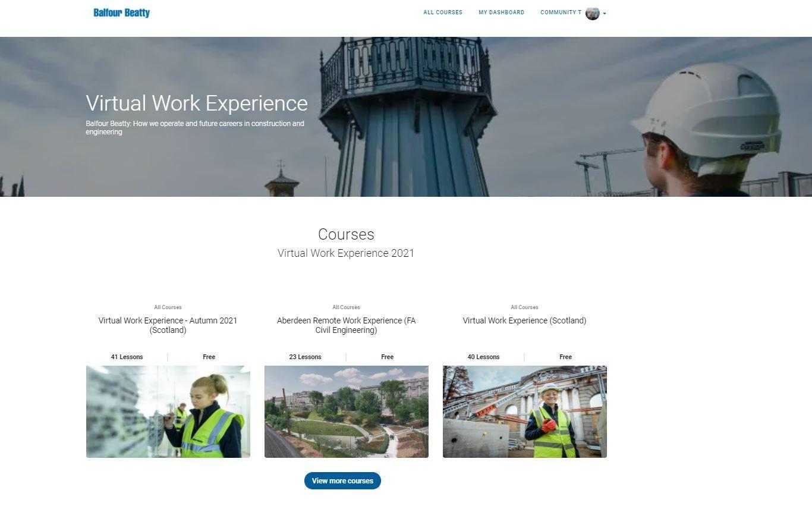The image size is (812, 506).
Task: Click All Courses label above Aberdeen course
Action: coord(346,307)
